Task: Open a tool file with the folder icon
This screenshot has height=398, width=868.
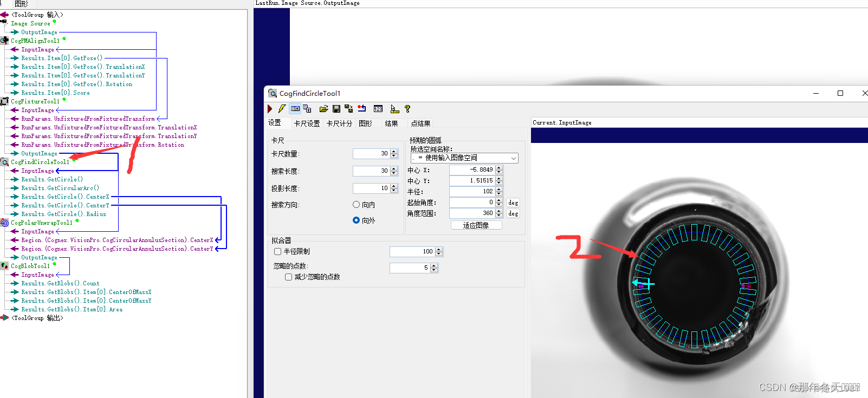Action: coord(324,109)
